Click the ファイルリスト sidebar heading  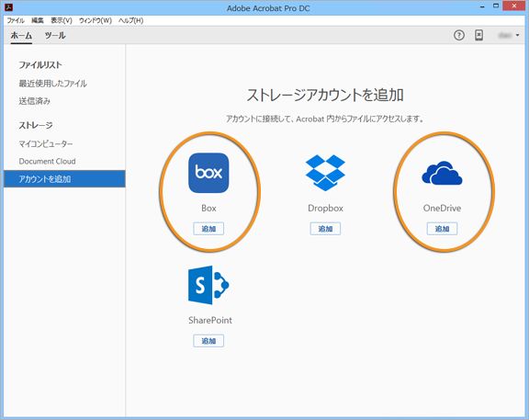tap(40, 65)
